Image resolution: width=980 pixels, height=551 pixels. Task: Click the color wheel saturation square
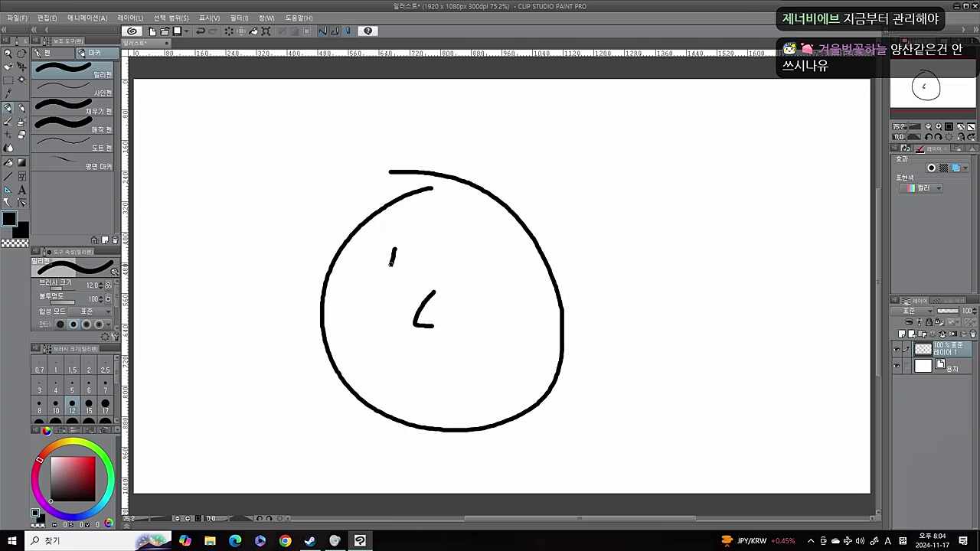click(73, 479)
